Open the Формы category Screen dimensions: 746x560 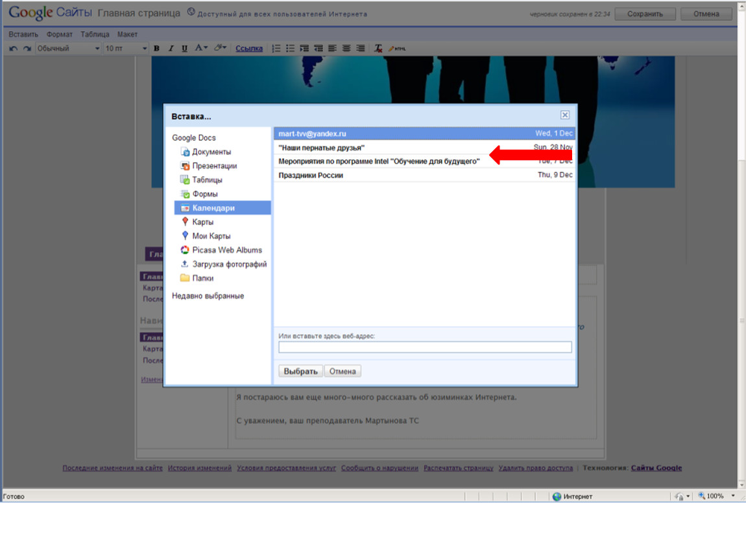(x=199, y=194)
